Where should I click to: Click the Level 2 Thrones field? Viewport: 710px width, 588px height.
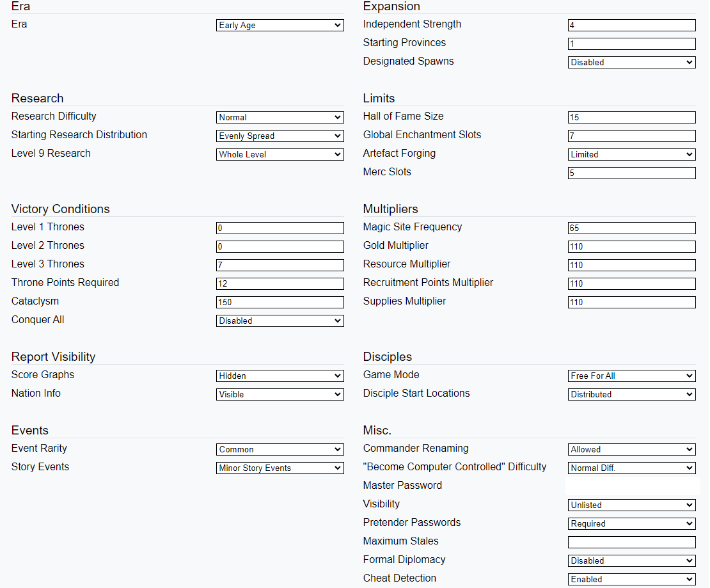click(280, 246)
